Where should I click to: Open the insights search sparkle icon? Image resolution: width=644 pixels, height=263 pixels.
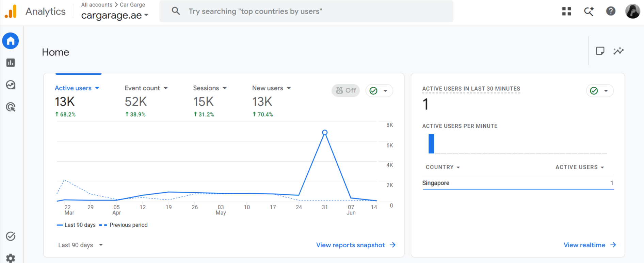pyautogui.click(x=589, y=11)
